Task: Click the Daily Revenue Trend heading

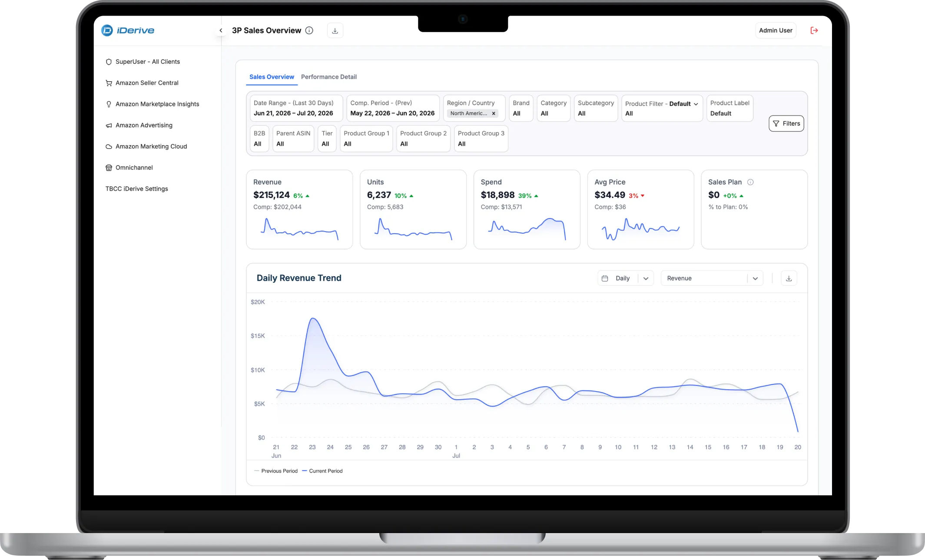Action: tap(299, 278)
